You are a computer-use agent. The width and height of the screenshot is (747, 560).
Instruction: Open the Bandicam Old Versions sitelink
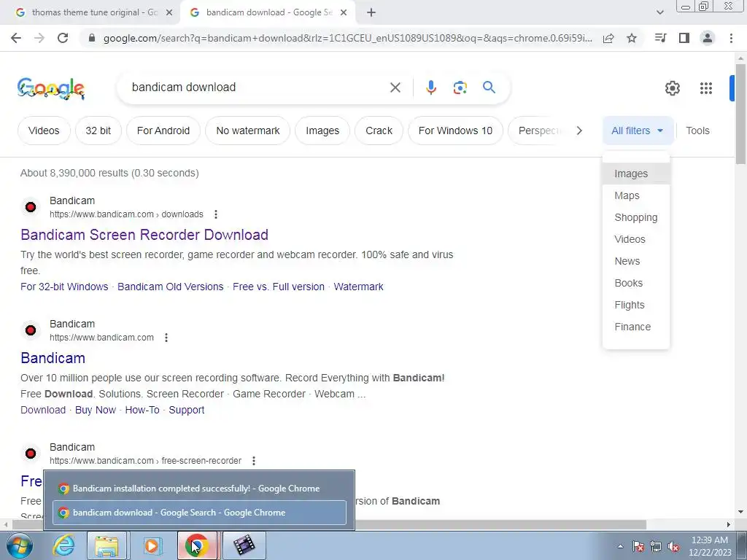pos(171,287)
